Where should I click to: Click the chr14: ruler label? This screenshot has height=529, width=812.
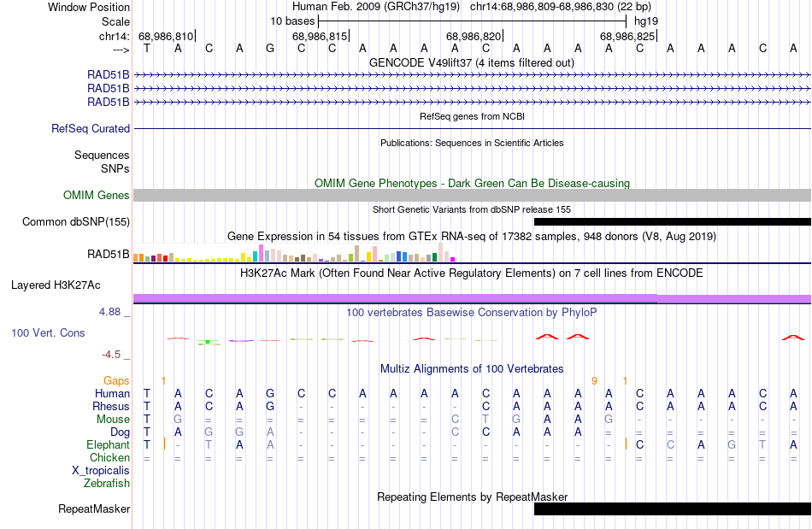[x=114, y=36]
